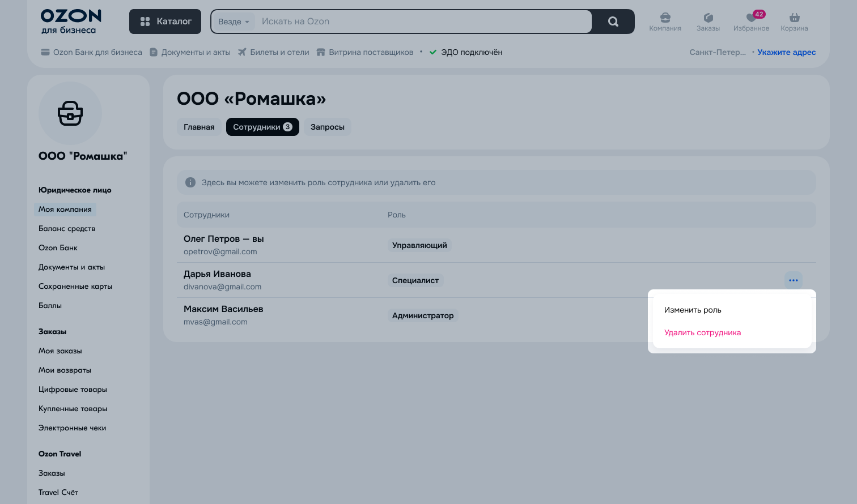Click the Укажите адрес link
Image resolution: width=857 pixels, height=504 pixels.
point(786,52)
